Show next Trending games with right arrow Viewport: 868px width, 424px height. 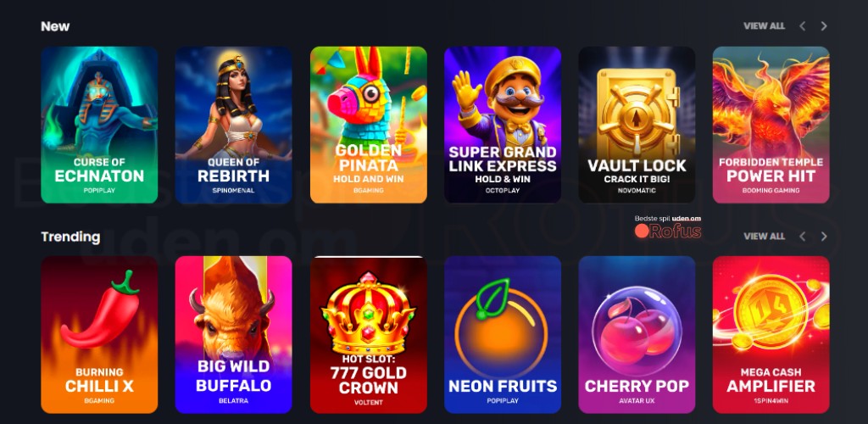tap(824, 237)
